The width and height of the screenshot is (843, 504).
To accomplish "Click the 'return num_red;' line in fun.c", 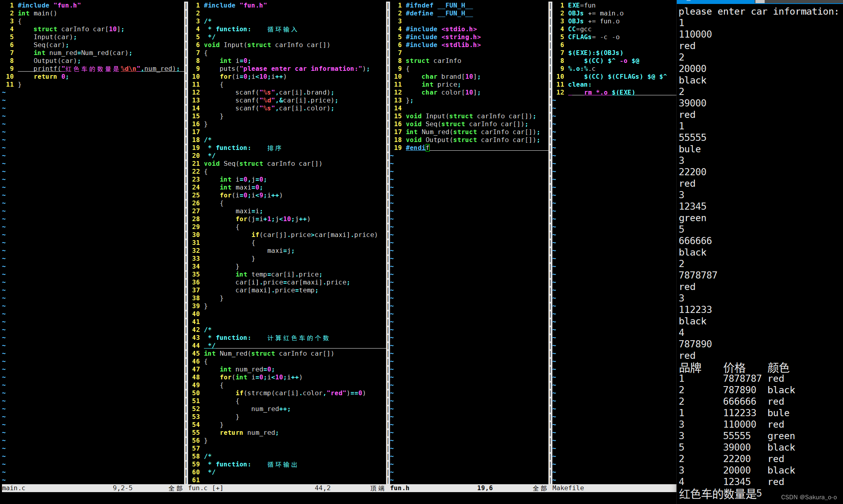I will click(x=249, y=432).
